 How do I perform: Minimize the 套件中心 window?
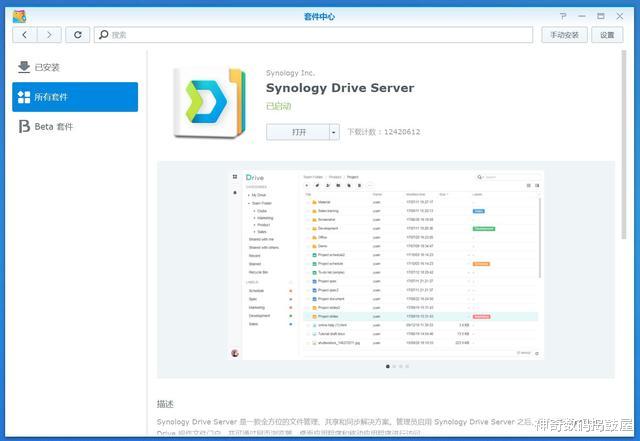pyautogui.click(x=582, y=16)
